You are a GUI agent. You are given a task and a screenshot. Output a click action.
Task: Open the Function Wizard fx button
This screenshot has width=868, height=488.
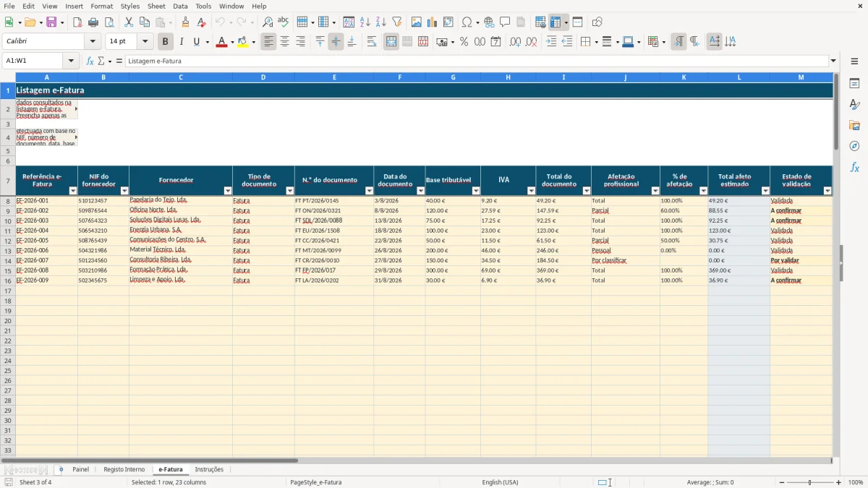click(x=90, y=61)
